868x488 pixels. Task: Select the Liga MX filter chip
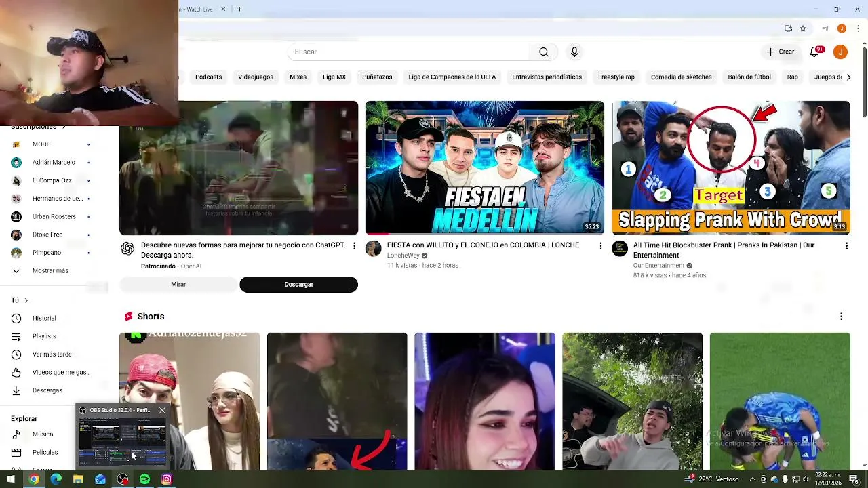(x=334, y=77)
